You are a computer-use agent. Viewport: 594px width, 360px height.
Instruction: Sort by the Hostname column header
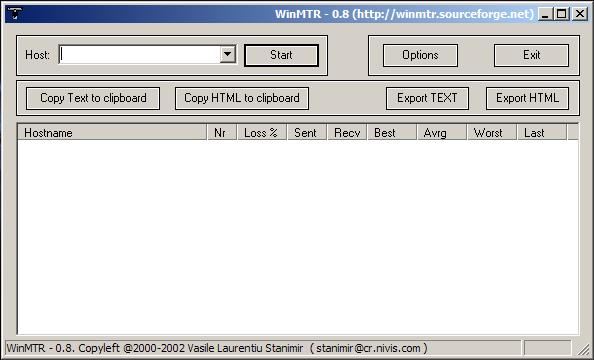coord(112,133)
